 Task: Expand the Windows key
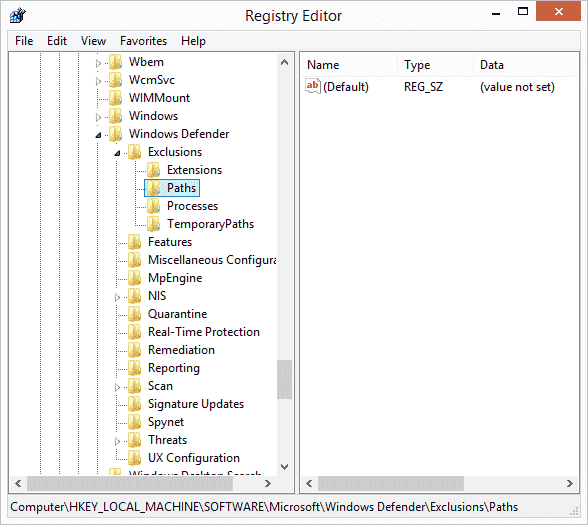tap(98, 117)
